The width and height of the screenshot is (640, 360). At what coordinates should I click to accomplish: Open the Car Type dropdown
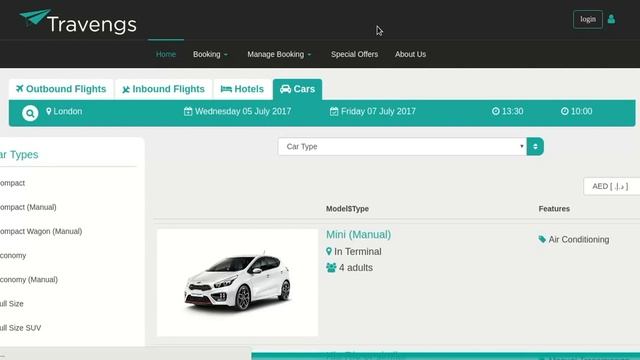(402, 147)
